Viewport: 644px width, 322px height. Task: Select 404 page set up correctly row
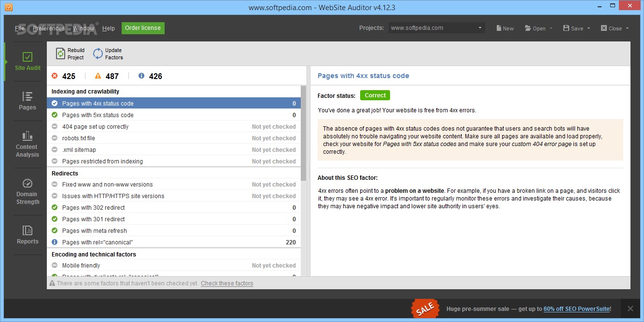174,127
